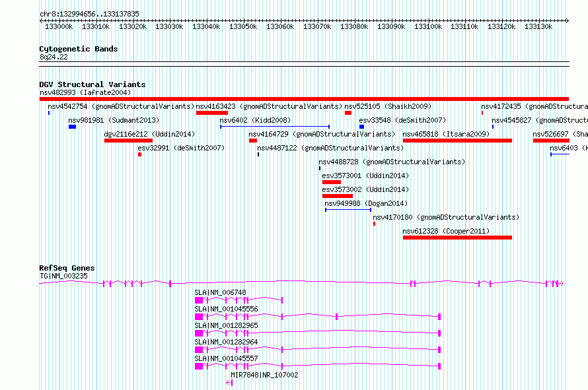Open nsv4545827 variant label

coord(540,120)
